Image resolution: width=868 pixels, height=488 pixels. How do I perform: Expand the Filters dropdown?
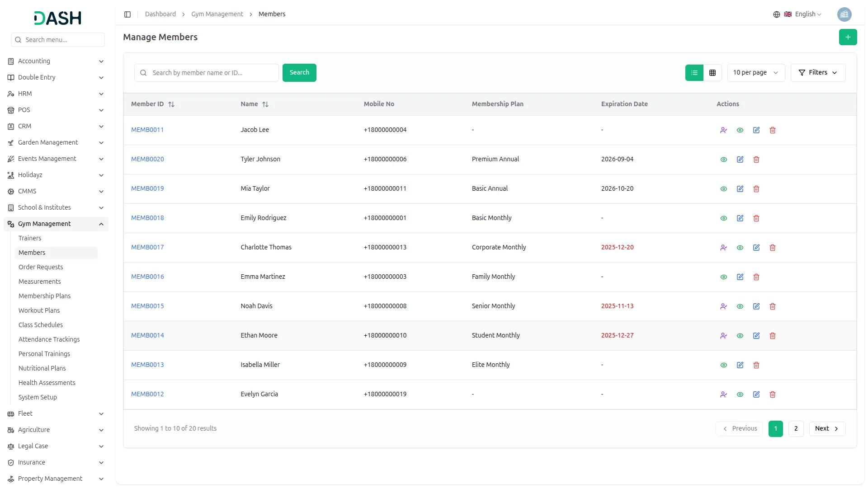tap(818, 73)
